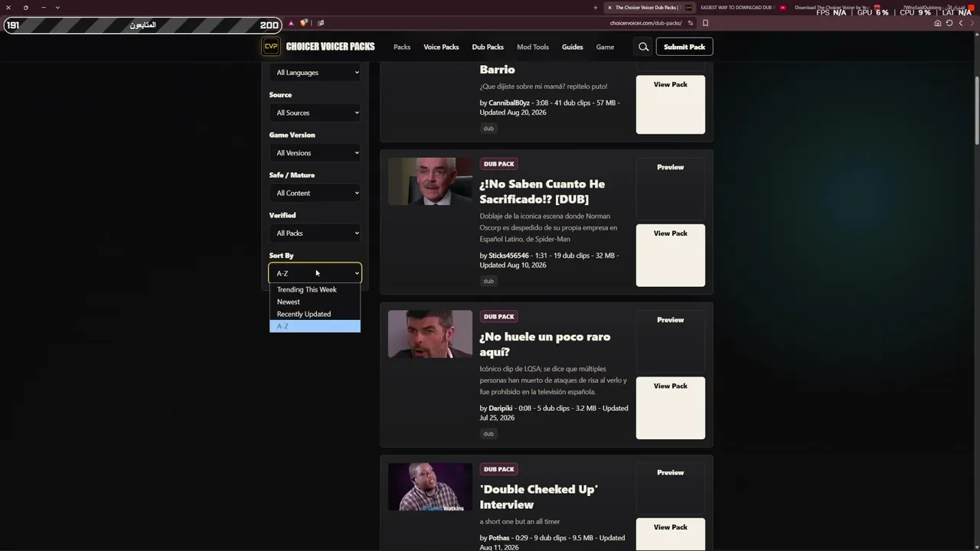
Task: Choose Trending This Week sort option
Action: point(315,289)
